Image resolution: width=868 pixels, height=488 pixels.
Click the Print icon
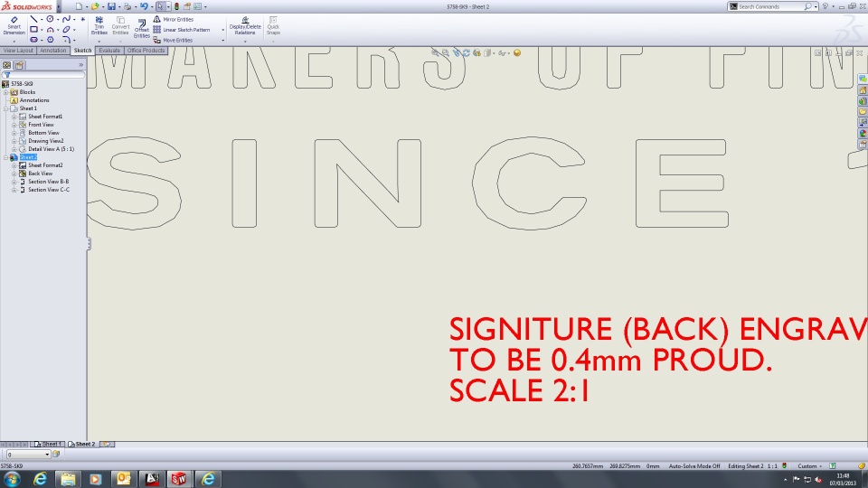(127, 6)
